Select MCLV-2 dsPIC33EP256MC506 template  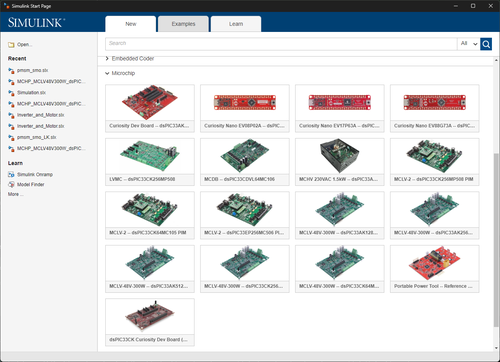[x=245, y=215]
